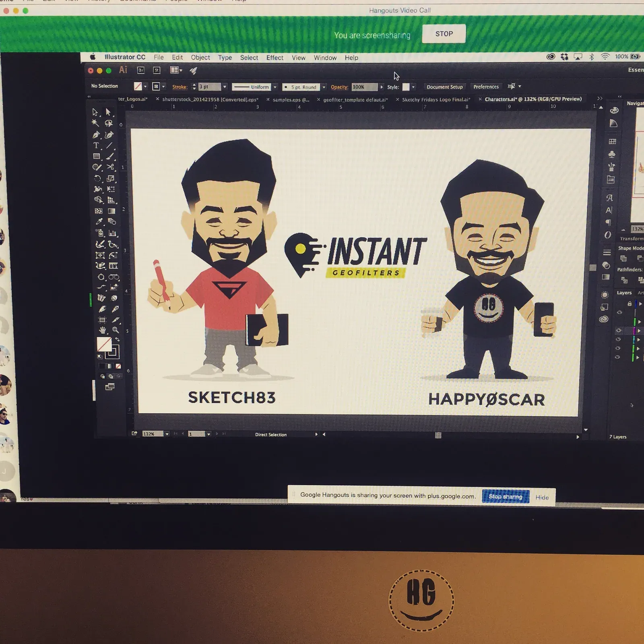Screen dimensions: 644x644
Task: Switch to Sketchy Fridays Logo Final.ai tab
Action: tap(436, 99)
